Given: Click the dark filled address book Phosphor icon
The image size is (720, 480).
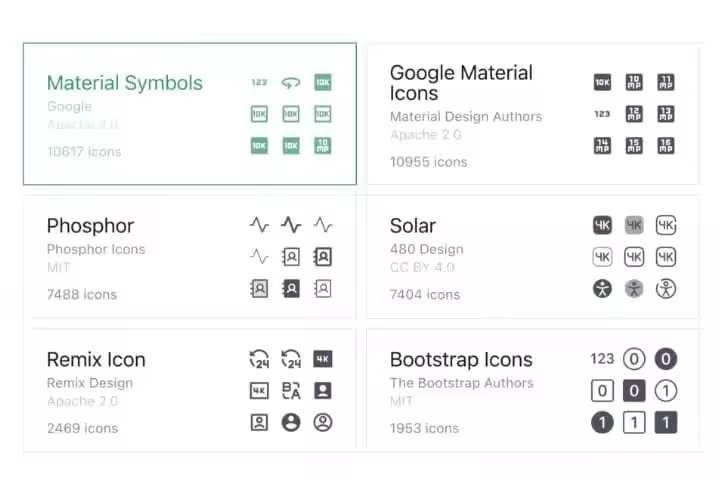Looking at the screenshot, I should click(291, 288).
